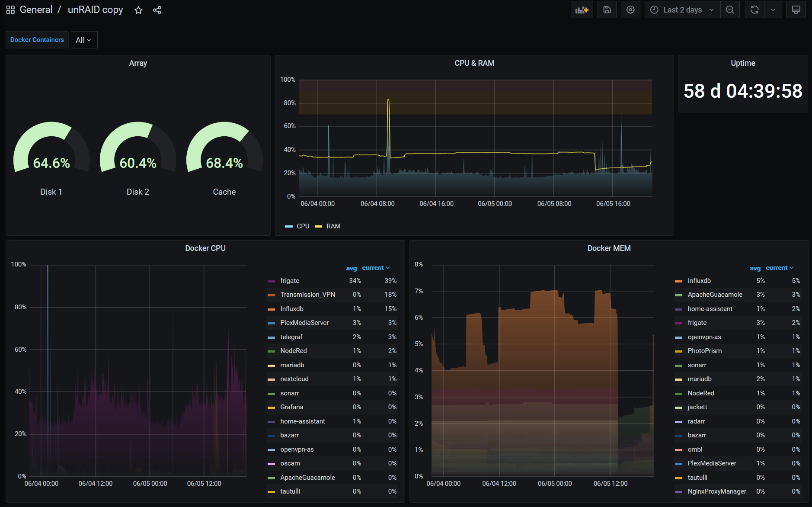The height and width of the screenshot is (507, 812).
Task: Zoom out the time range
Action: (730, 10)
